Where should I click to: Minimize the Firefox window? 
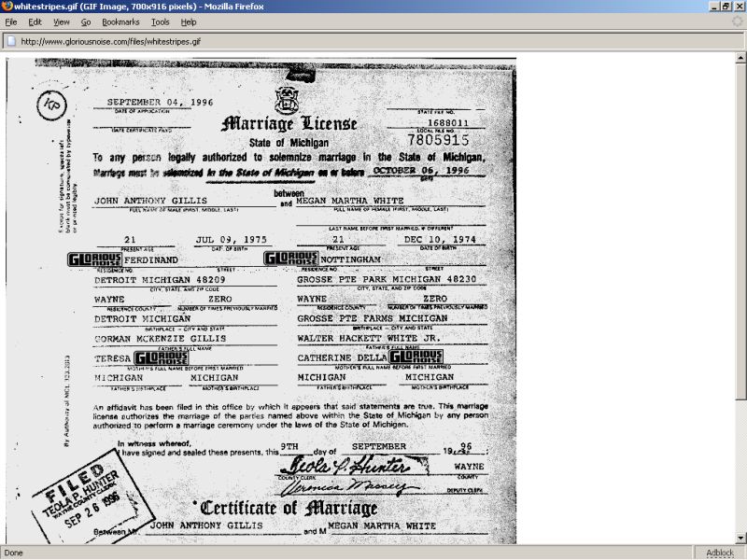[714, 7]
